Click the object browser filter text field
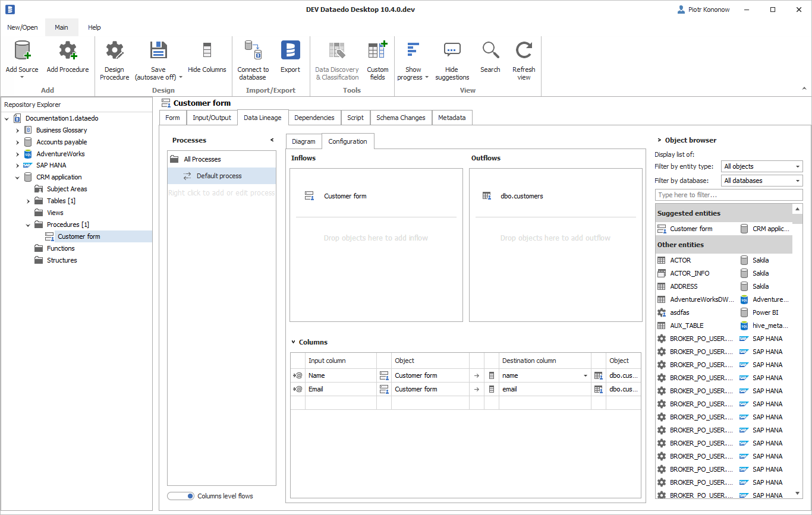Image resolution: width=812 pixels, height=515 pixels. (728, 195)
